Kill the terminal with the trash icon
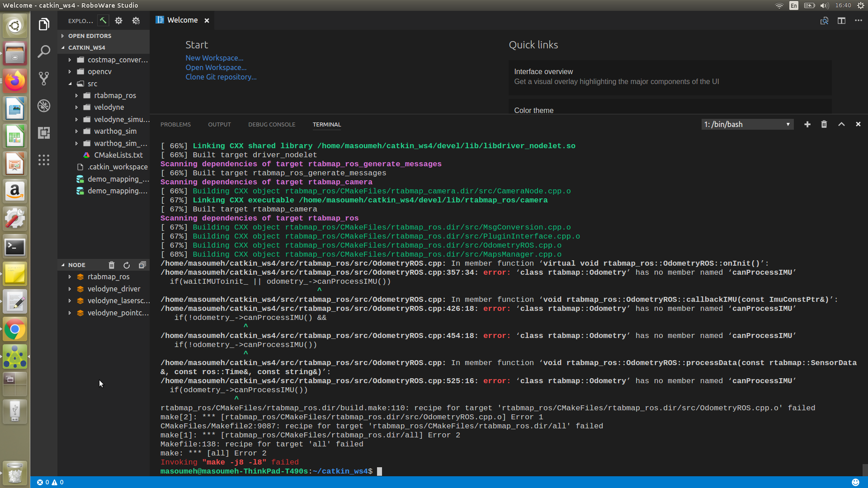 [824, 124]
